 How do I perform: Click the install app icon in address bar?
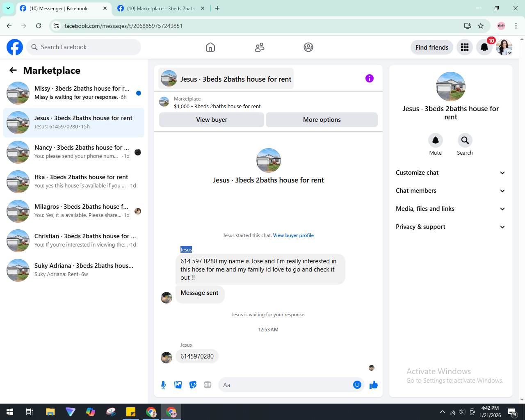click(467, 26)
